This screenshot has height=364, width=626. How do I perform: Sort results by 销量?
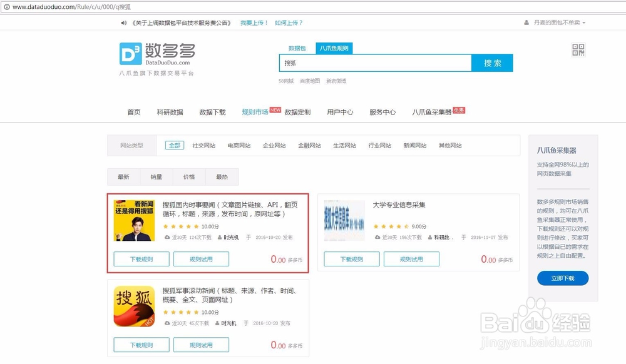(x=156, y=177)
